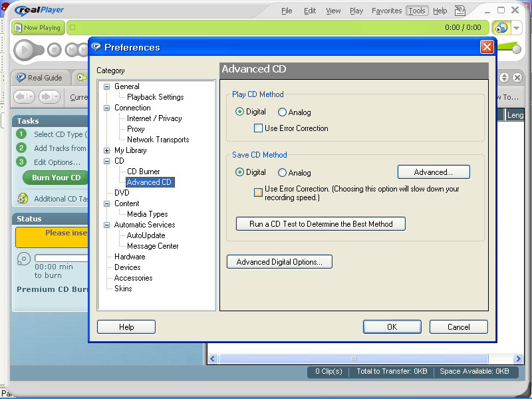Screen dimensions: 532x399
Task: Select Playback Settings in category tree
Action: click(x=156, y=97)
